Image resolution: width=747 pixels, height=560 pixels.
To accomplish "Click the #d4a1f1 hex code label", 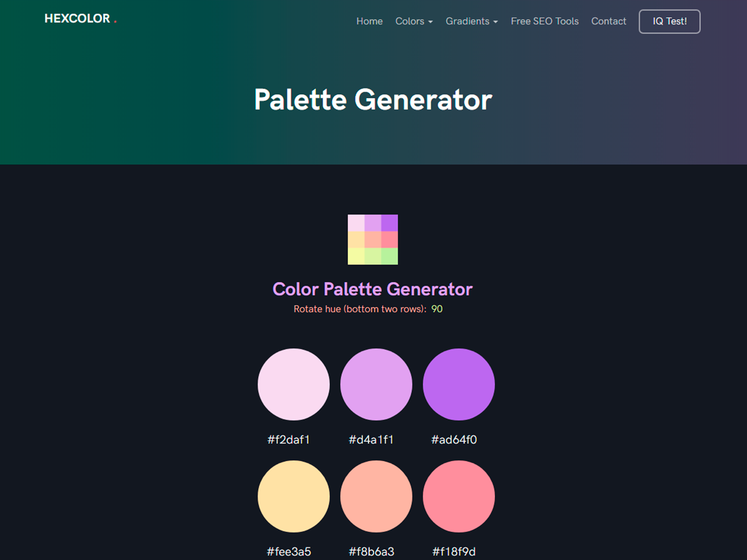I will pyautogui.click(x=372, y=440).
